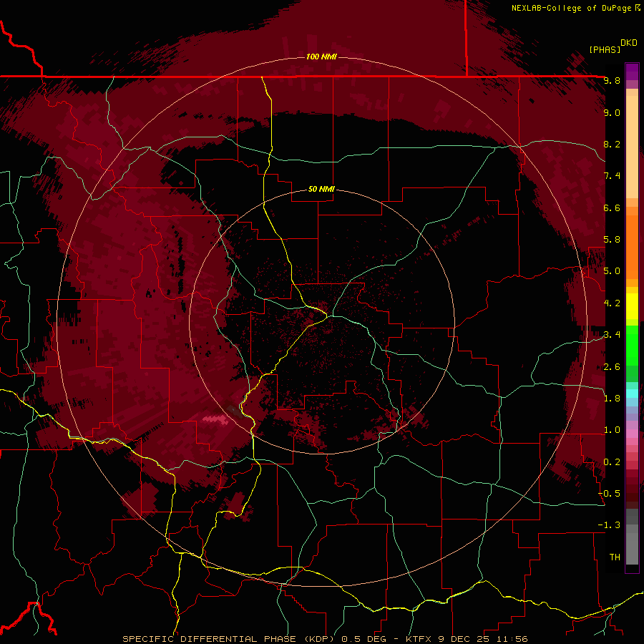644x644 pixels.
Task: Click the bright green segment of the color bar
Action: [632, 345]
